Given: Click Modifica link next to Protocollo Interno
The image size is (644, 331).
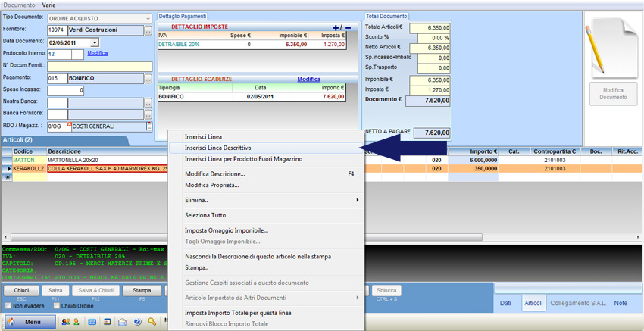Looking at the screenshot, I should coord(97,54).
